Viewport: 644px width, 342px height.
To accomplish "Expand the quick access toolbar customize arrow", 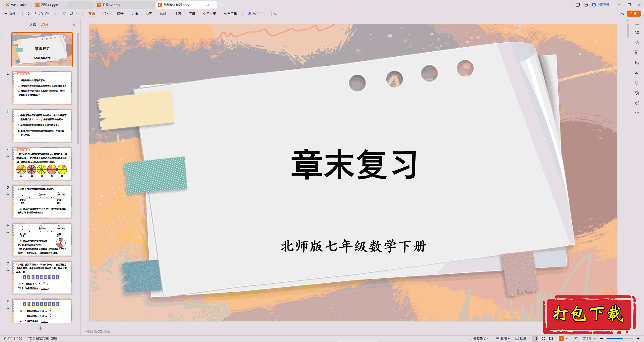I will tap(77, 14).
